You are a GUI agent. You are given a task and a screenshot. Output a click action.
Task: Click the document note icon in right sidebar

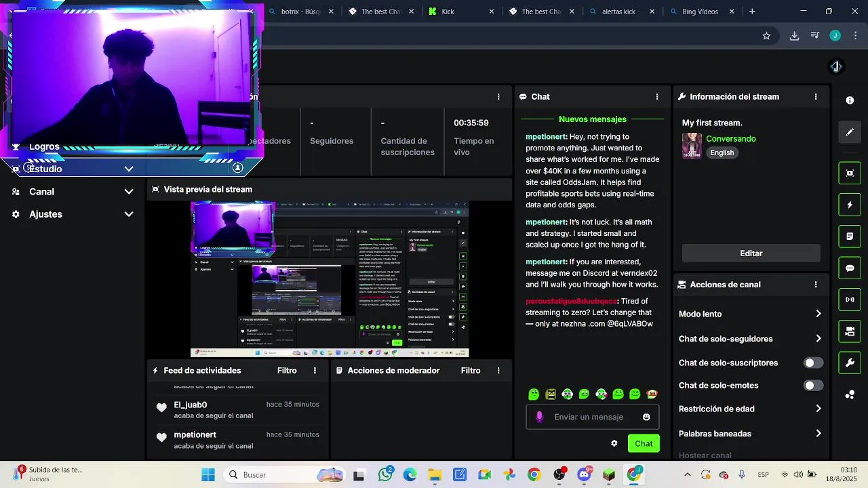[850, 237]
